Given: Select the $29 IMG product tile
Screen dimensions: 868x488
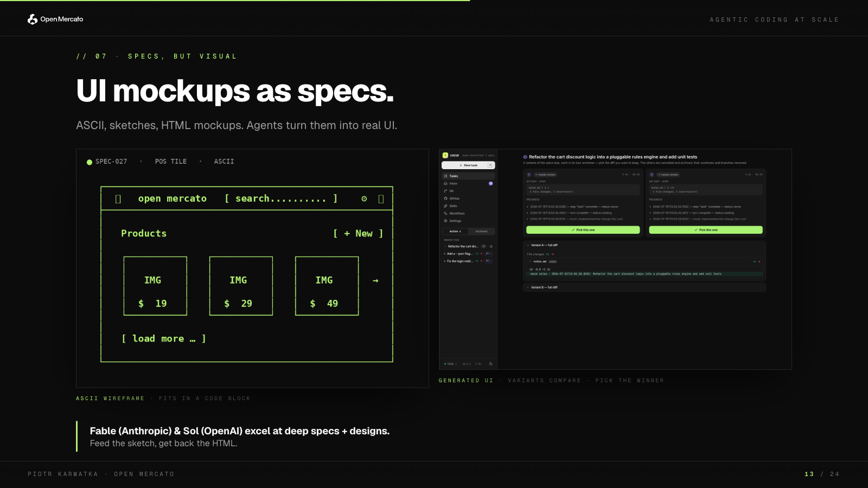Looking at the screenshot, I should (x=241, y=286).
